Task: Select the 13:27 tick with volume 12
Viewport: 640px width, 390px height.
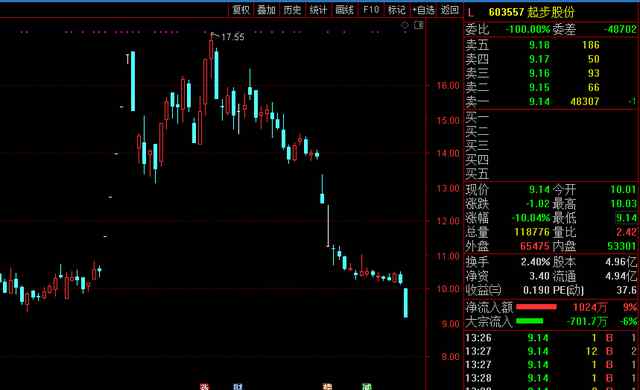Action: pos(551,351)
